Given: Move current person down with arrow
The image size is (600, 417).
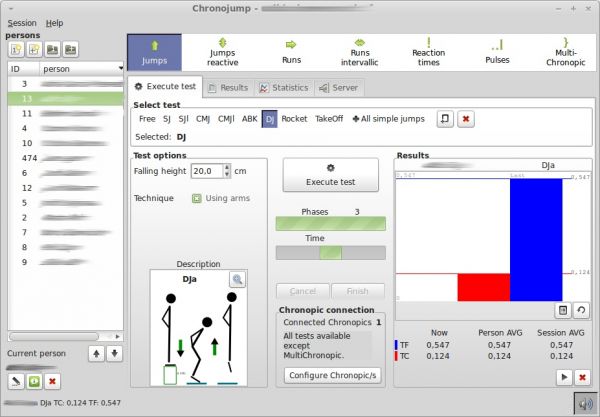Looking at the screenshot, I should [114, 354].
